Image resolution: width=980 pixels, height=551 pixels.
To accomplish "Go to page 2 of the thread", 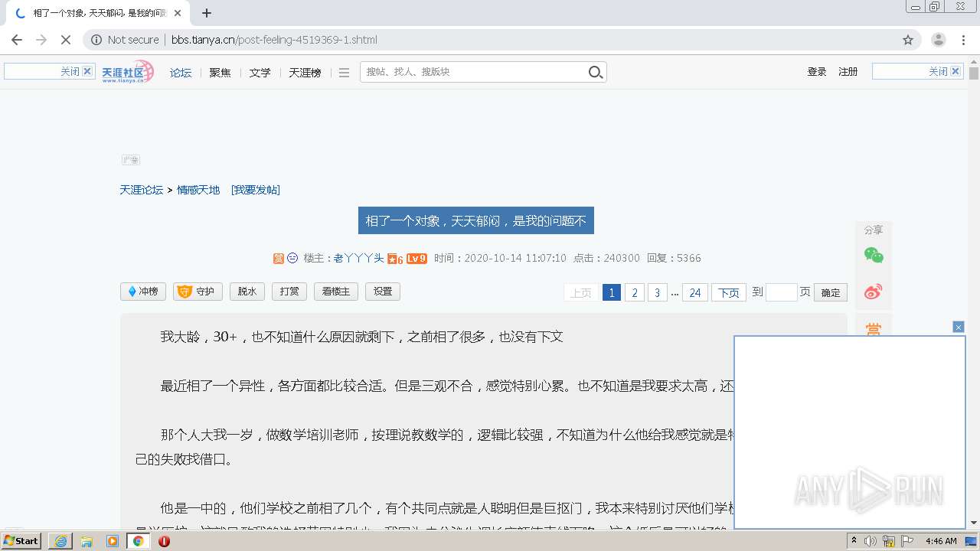I will [634, 292].
